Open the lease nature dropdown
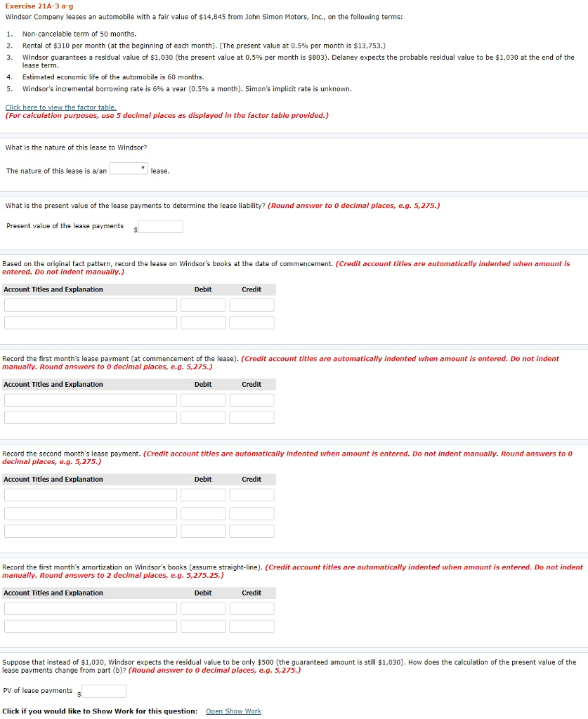Image resolution: width=588 pixels, height=719 pixels. (x=129, y=169)
